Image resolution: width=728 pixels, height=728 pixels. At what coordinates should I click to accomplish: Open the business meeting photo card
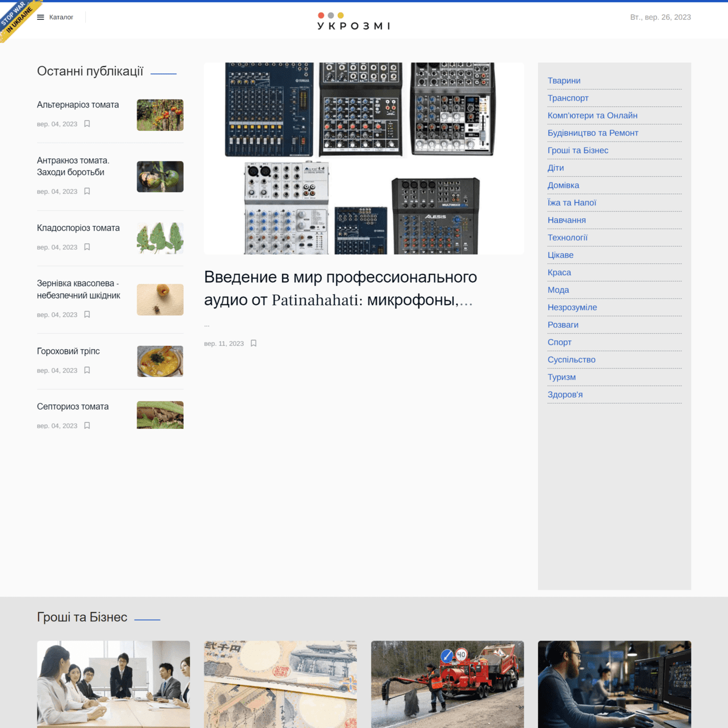(114, 684)
